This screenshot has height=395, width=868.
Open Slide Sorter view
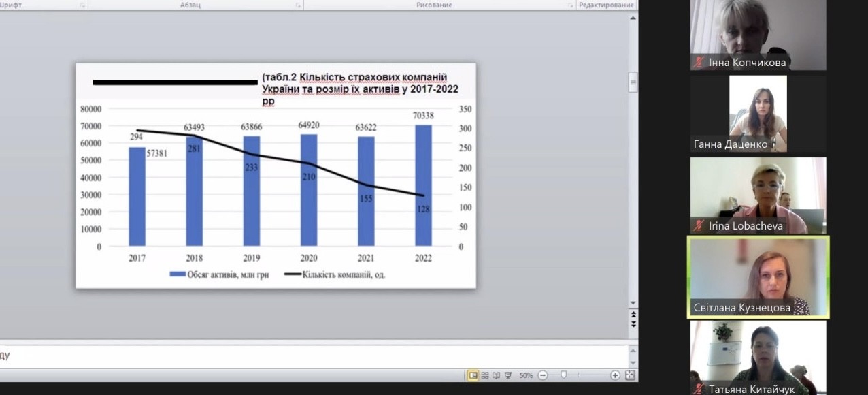click(x=485, y=375)
